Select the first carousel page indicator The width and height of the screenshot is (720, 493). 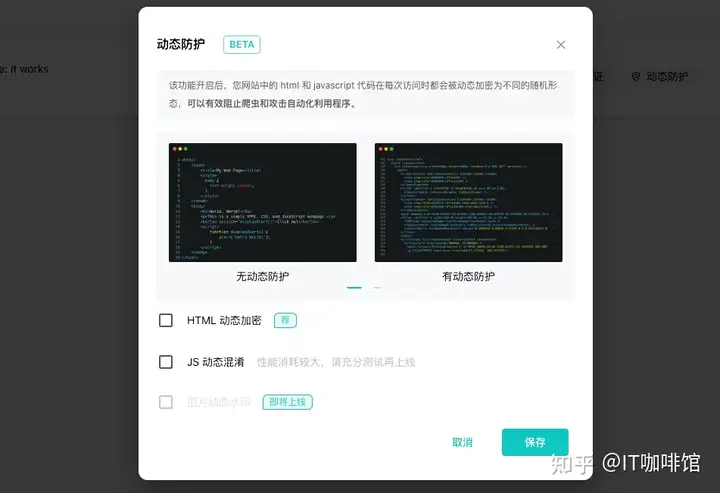(354, 287)
